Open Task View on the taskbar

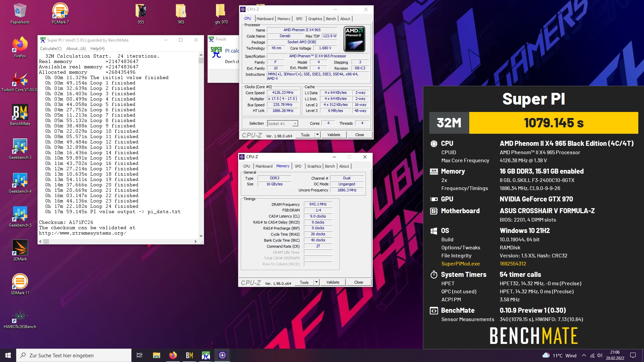tap(140, 355)
